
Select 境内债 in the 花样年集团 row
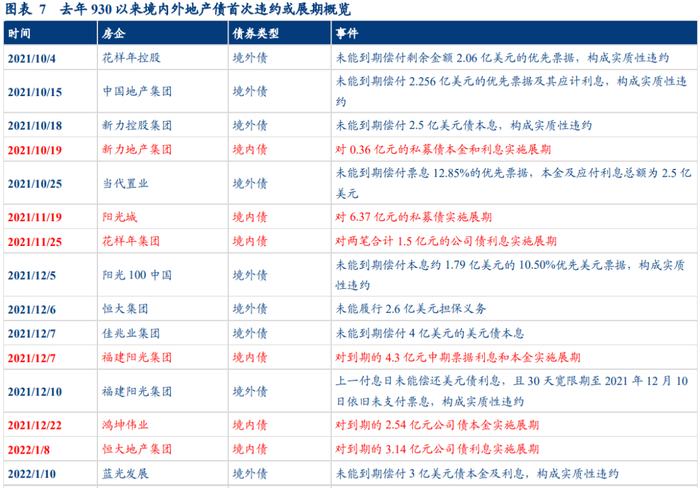point(250,242)
